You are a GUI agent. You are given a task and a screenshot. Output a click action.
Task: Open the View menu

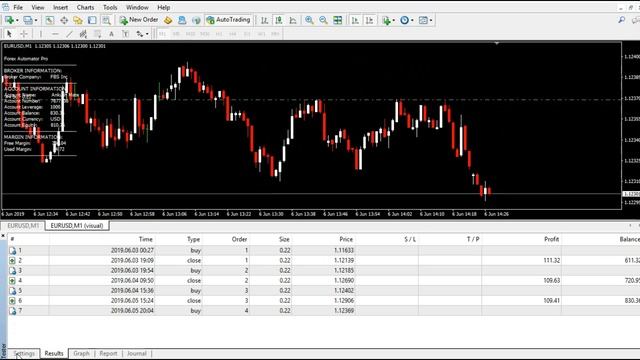[x=38, y=7]
